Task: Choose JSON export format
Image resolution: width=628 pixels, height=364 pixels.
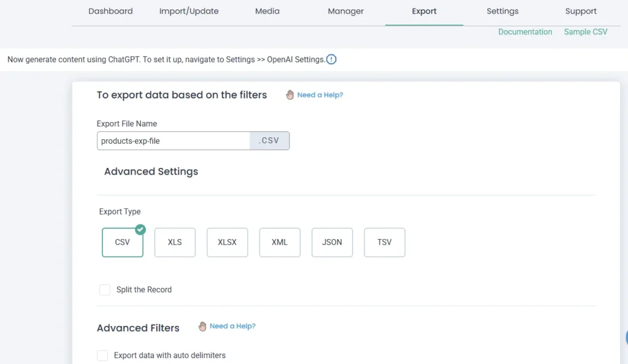Action: [332, 242]
